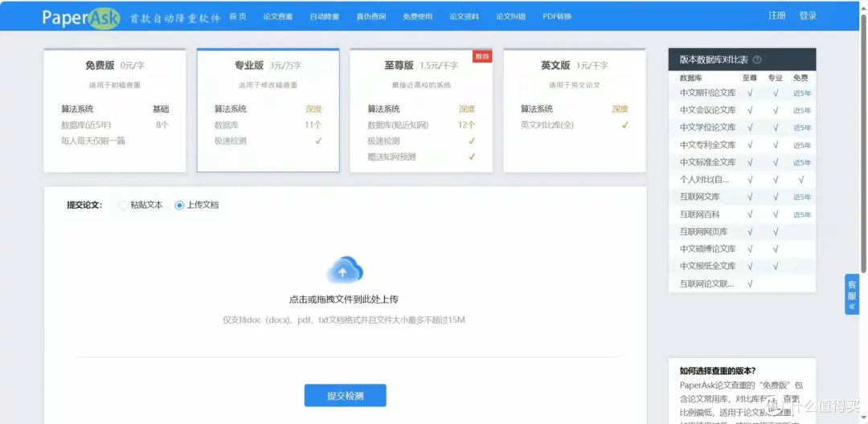Open 论文纠错 menu item
The height and width of the screenshot is (424, 868).
point(510,16)
